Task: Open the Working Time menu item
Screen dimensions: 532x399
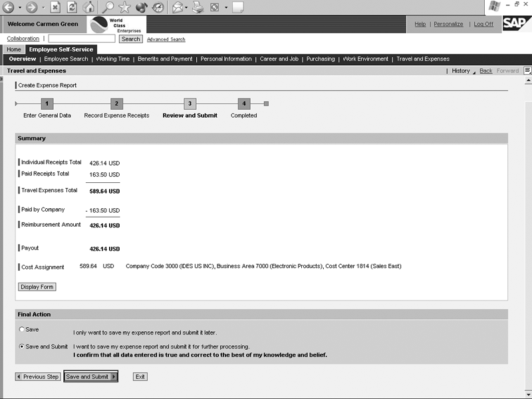Action: [112, 59]
